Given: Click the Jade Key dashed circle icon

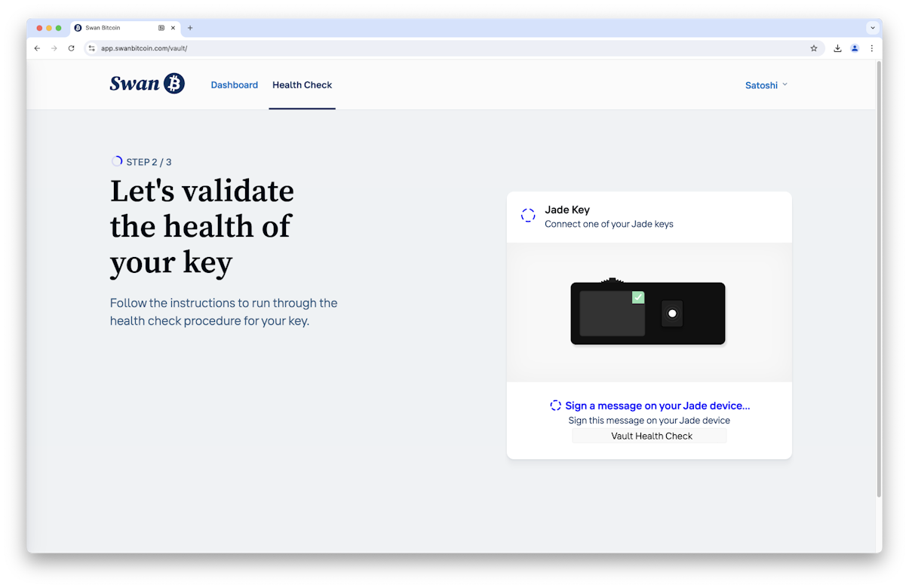Looking at the screenshot, I should [x=528, y=216].
